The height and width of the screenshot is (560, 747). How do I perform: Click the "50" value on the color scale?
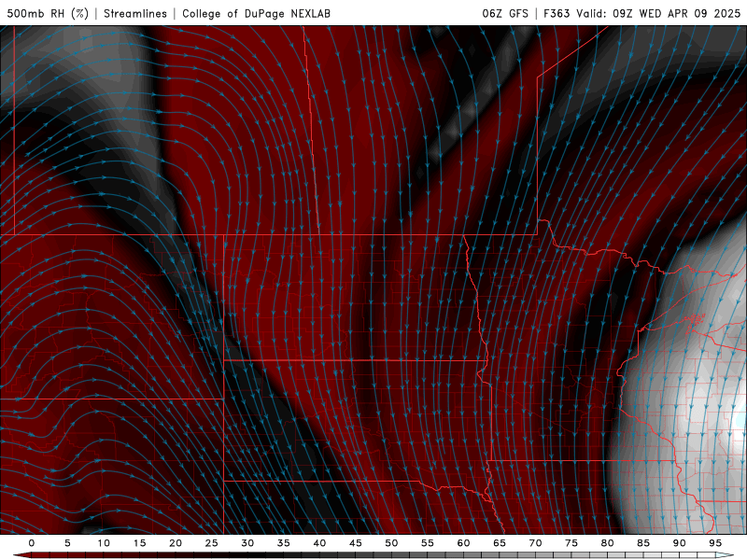391,543
